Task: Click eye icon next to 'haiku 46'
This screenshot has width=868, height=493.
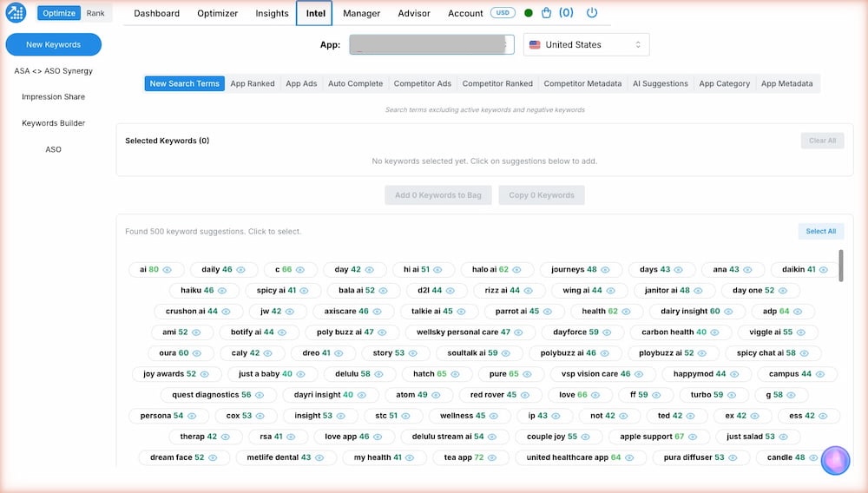Action: point(222,291)
